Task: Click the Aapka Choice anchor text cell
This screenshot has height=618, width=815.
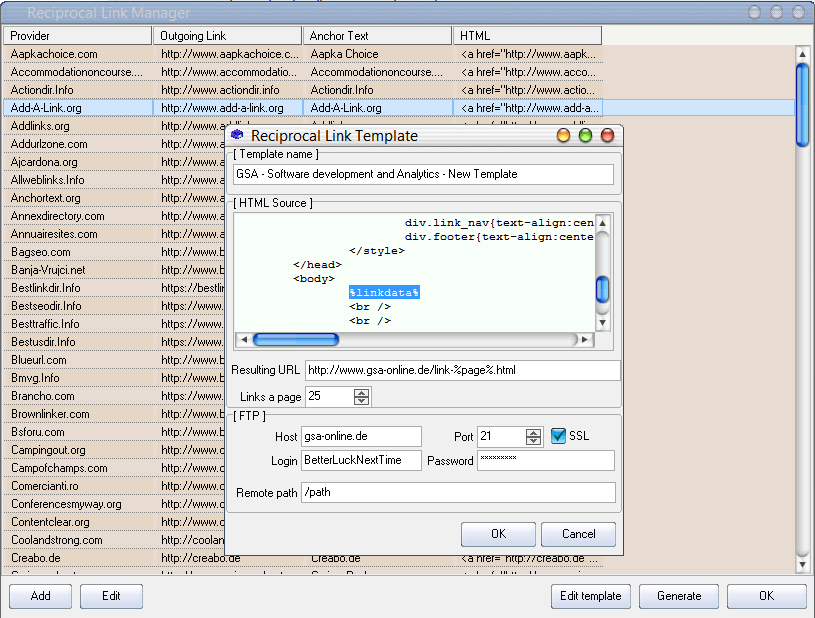Action: tap(377, 54)
